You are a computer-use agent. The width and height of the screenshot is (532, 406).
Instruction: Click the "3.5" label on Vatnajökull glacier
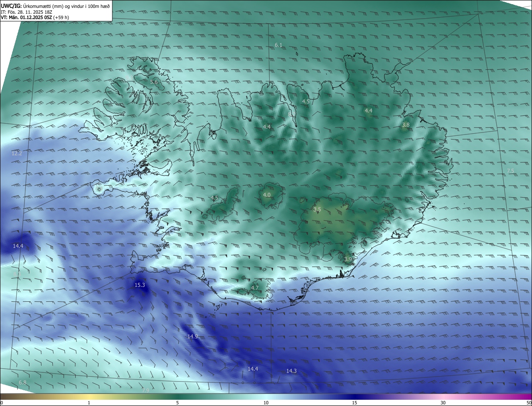point(317,210)
